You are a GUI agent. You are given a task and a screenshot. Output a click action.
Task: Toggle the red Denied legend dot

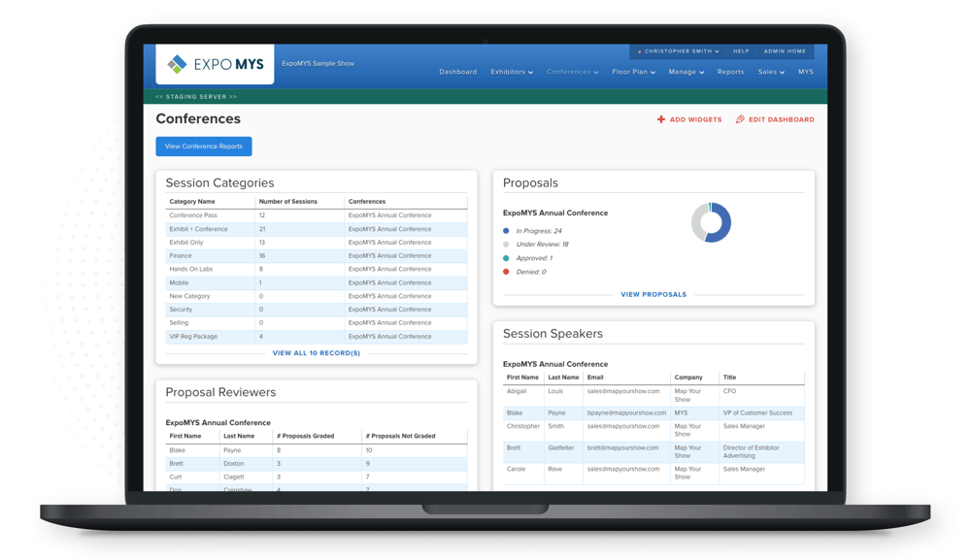pyautogui.click(x=506, y=272)
